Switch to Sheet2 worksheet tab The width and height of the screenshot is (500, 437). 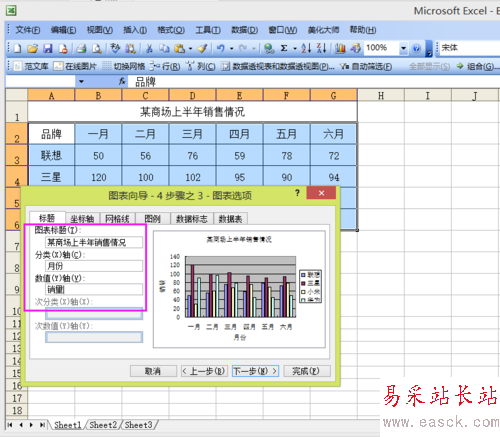coord(103,425)
